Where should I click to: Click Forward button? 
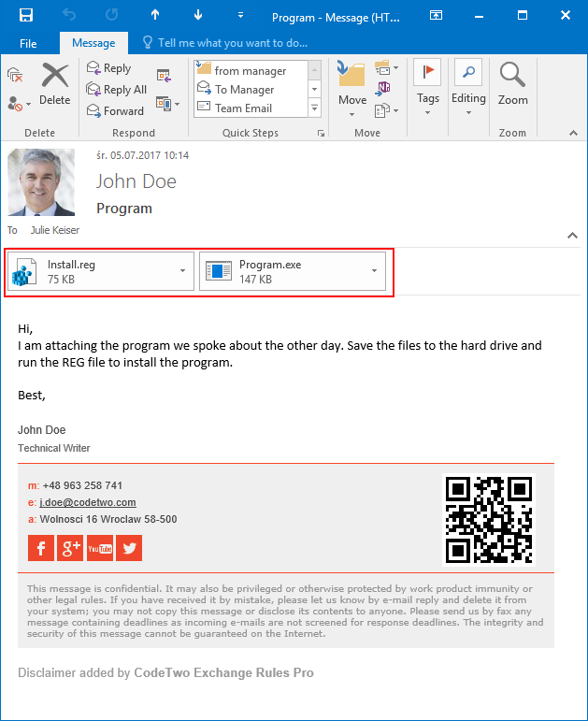click(x=115, y=111)
